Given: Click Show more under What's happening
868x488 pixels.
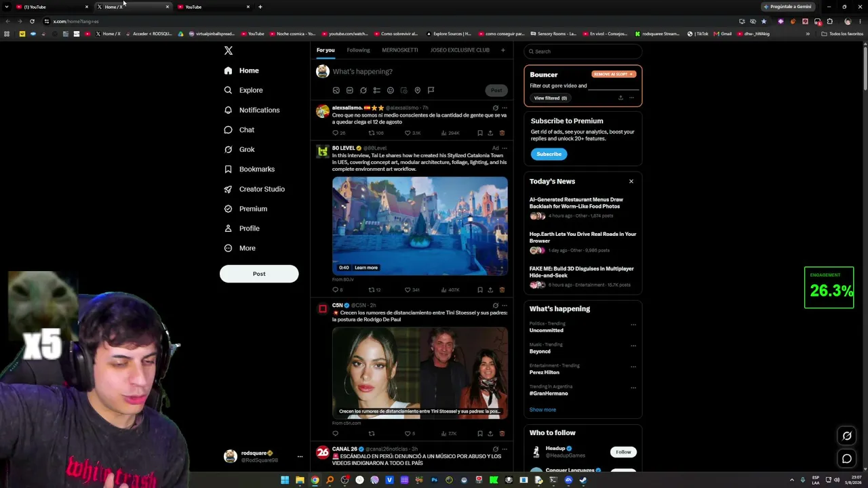Looking at the screenshot, I should click(x=542, y=409).
